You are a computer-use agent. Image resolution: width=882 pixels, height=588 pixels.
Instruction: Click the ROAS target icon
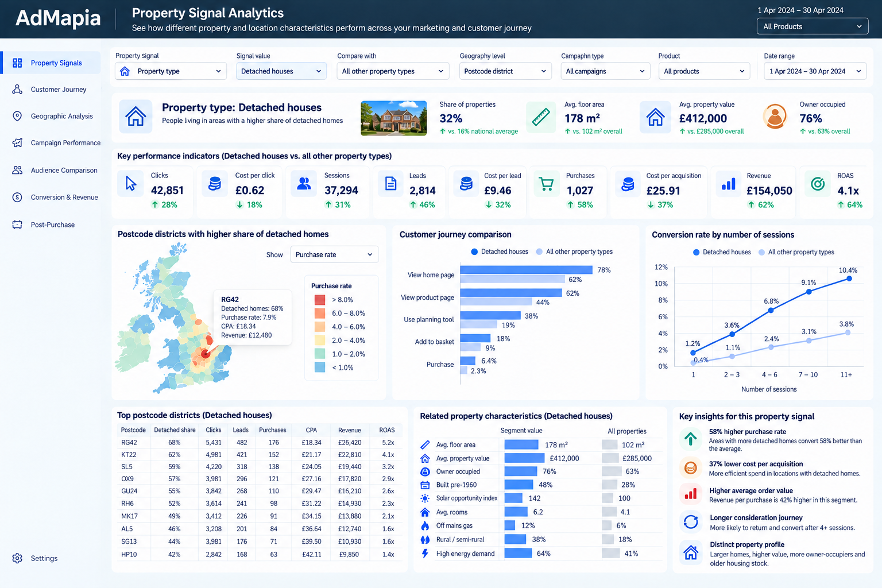coord(818,184)
